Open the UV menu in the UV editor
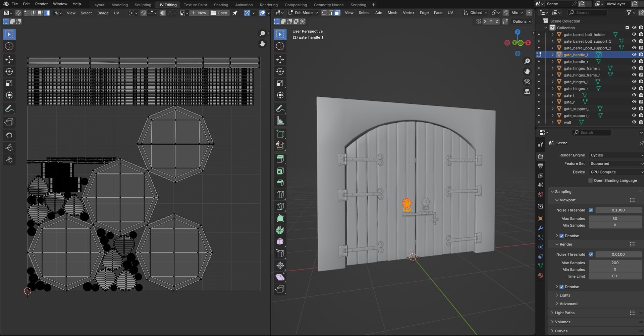This screenshot has width=644, height=336. [x=116, y=13]
